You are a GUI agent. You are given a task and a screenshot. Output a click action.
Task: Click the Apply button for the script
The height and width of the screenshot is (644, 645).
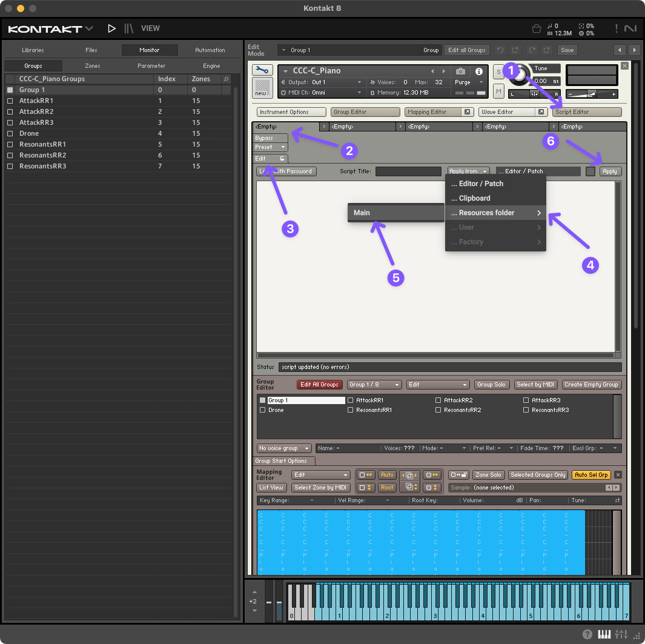pyautogui.click(x=610, y=171)
